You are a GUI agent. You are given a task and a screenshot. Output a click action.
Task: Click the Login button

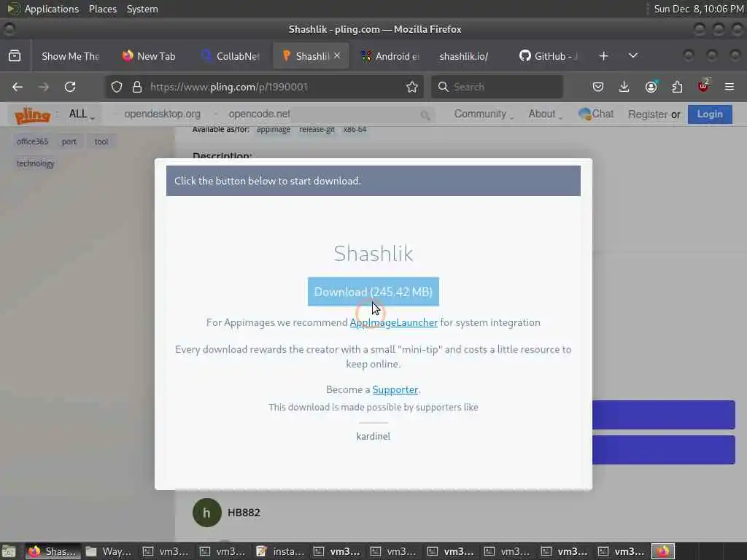coord(710,114)
